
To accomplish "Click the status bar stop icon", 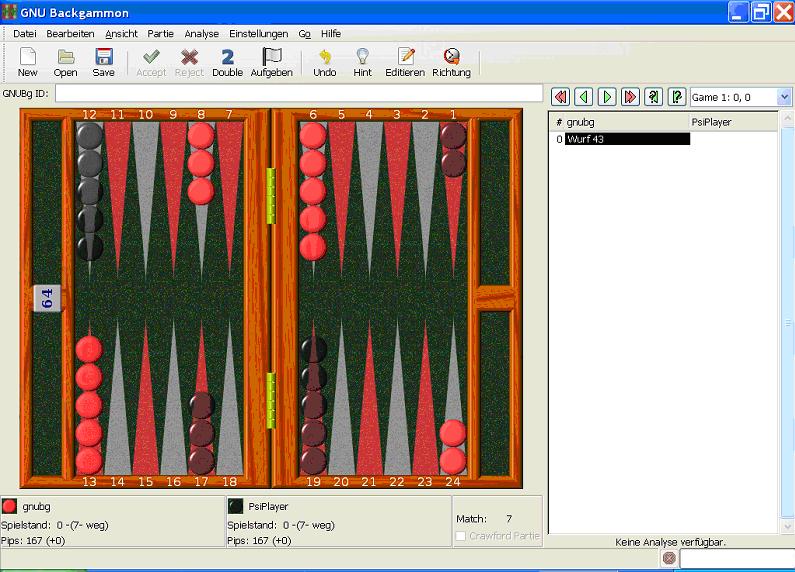I will (x=669, y=558).
